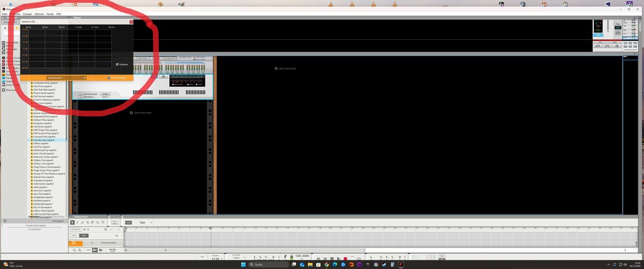
Task: Click the Fast Forward transport button
Action: tap(325, 259)
